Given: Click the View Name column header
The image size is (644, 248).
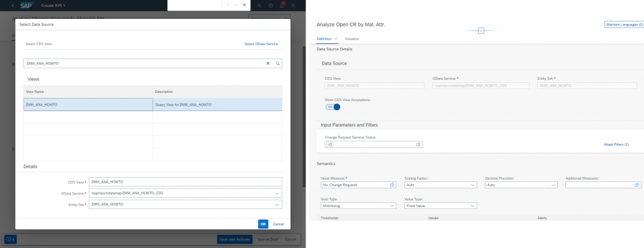Looking at the screenshot, I should click(x=88, y=92).
